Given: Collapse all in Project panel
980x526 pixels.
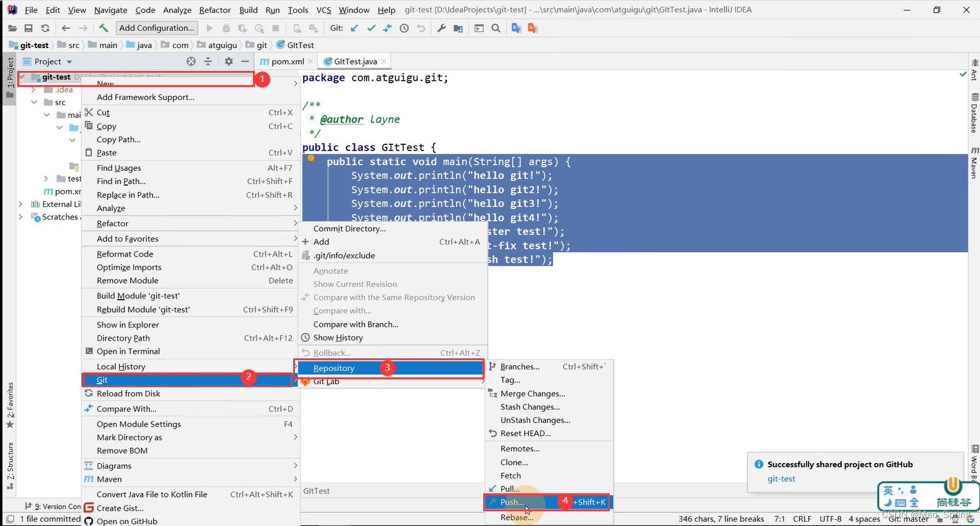Looking at the screenshot, I should [208, 61].
